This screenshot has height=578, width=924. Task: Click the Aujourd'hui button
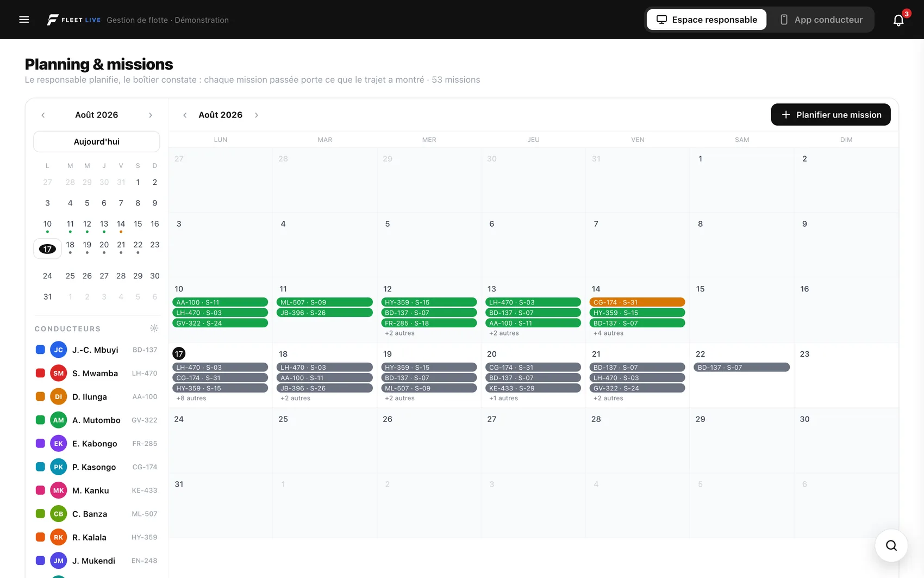pos(97,141)
